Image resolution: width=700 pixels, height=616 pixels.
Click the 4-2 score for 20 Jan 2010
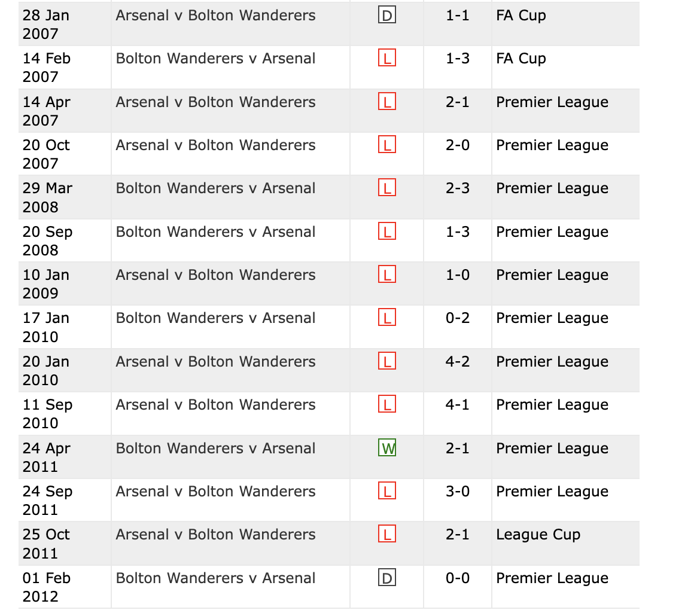pyautogui.click(x=458, y=361)
